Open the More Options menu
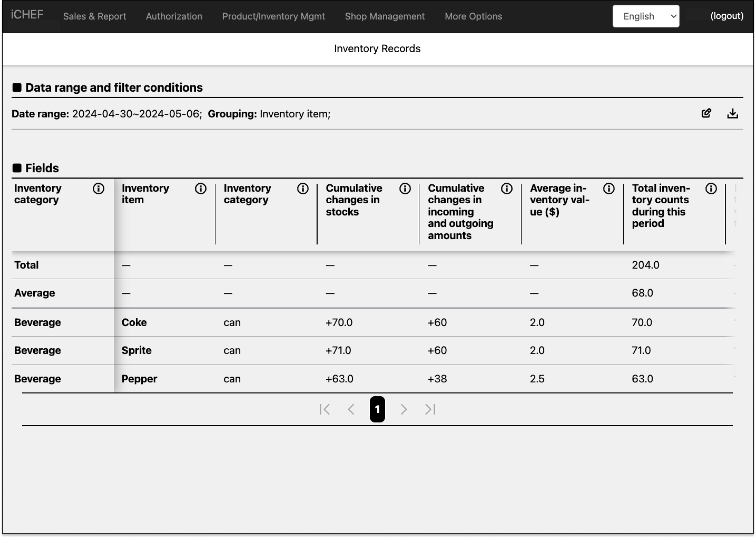756x538 pixels. pyautogui.click(x=473, y=16)
